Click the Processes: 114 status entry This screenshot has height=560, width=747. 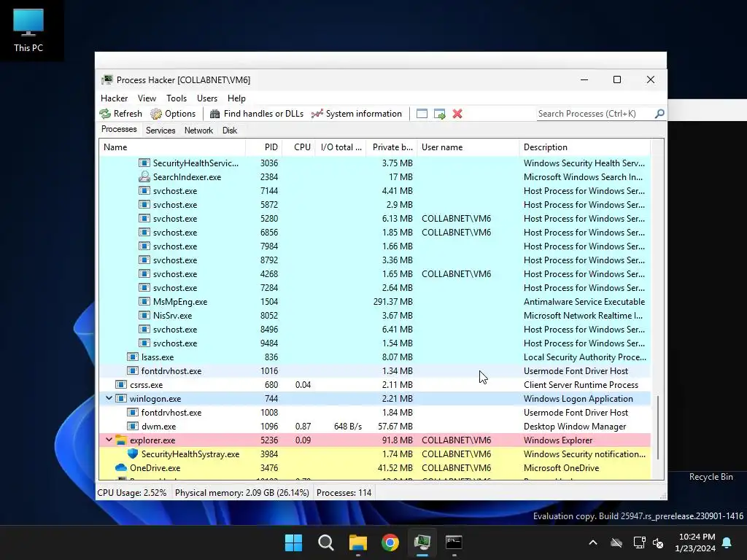[344, 492]
